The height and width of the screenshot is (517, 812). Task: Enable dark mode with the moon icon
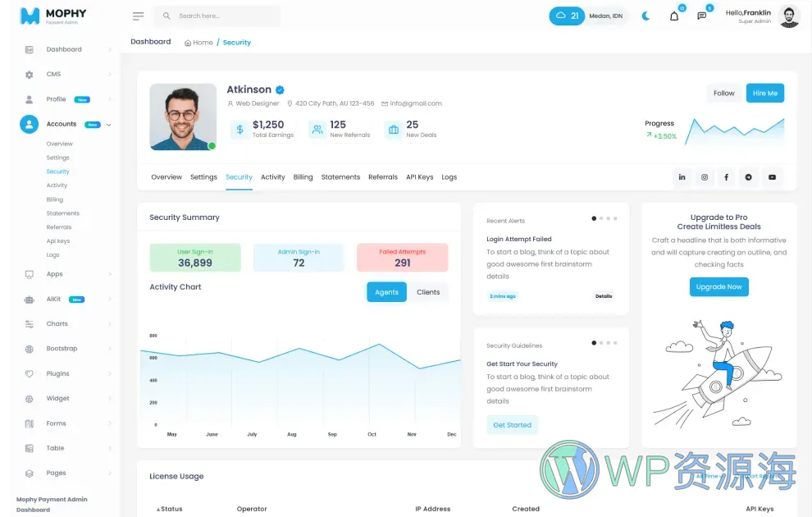(x=645, y=16)
